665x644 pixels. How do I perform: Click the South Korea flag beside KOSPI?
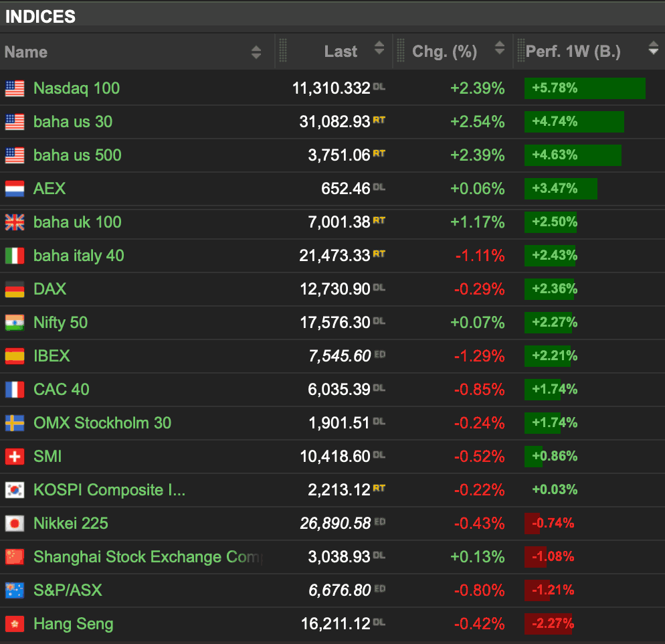click(x=15, y=491)
